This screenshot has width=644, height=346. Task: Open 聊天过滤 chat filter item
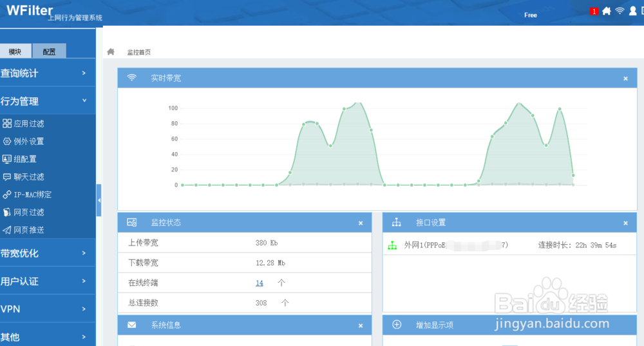pos(23,177)
